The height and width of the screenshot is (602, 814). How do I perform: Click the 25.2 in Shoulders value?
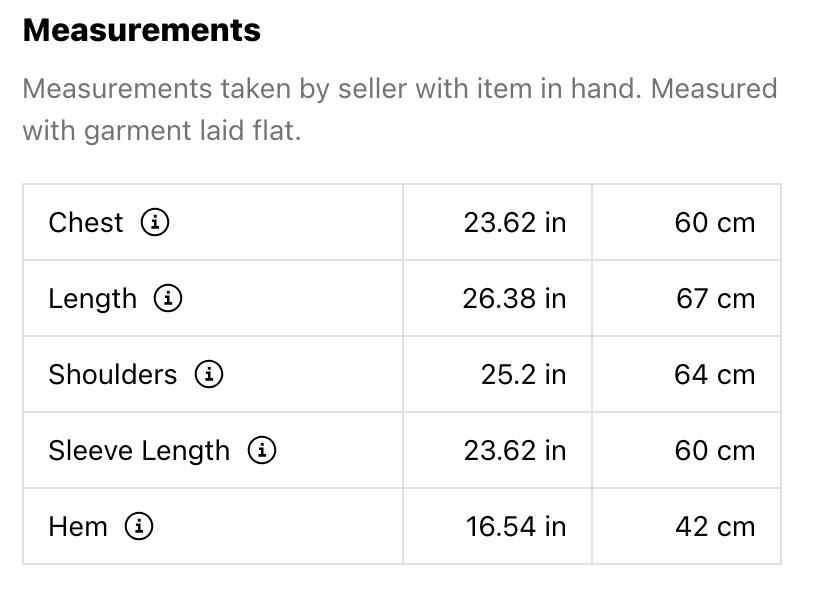pos(523,374)
